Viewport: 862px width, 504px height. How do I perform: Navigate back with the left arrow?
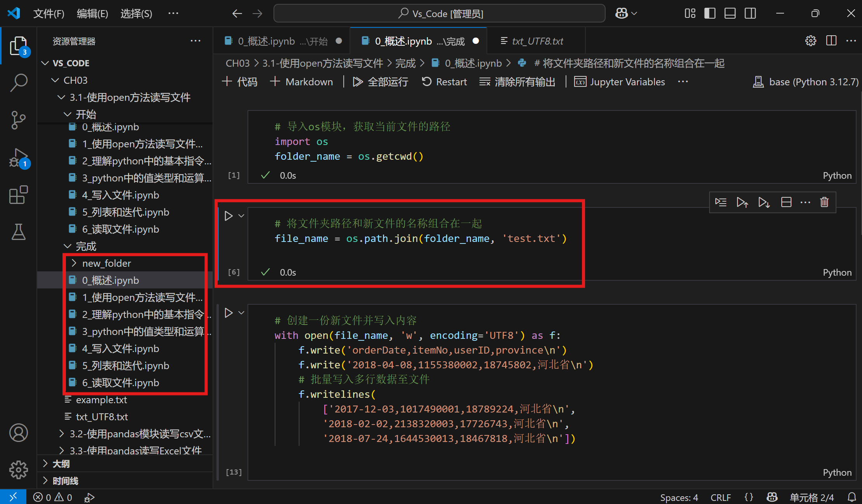point(237,14)
